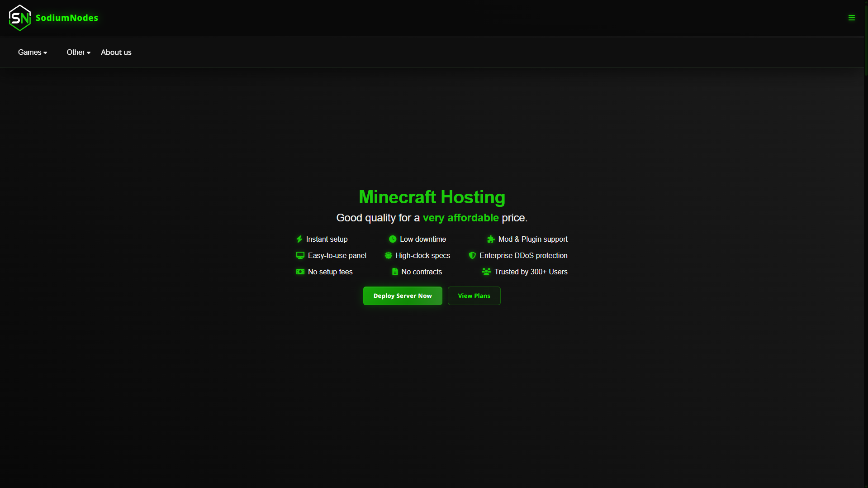Click the puzzle piece Mod & Plugin icon
This screenshot has width=868, height=488.
click(491, 239)
